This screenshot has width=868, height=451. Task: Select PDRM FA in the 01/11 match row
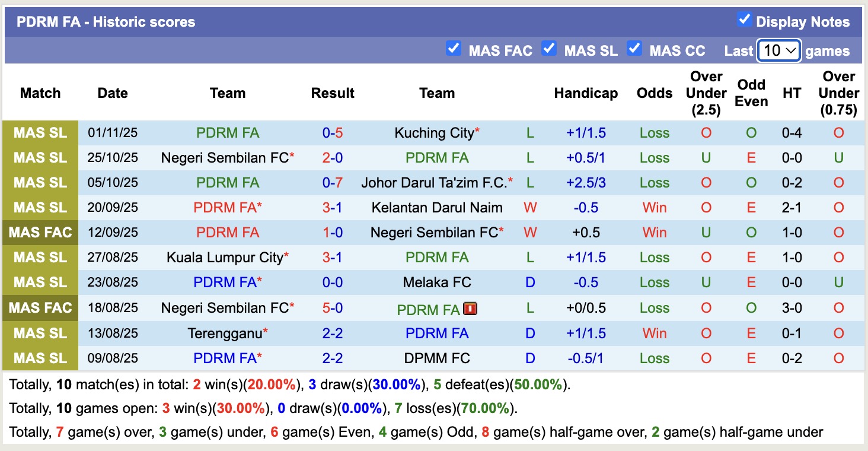pyautogui.click(x=228, y=132)
